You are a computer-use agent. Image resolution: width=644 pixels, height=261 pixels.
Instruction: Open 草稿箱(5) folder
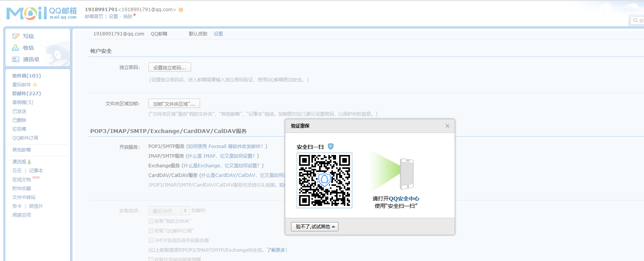tap(23, 103)
